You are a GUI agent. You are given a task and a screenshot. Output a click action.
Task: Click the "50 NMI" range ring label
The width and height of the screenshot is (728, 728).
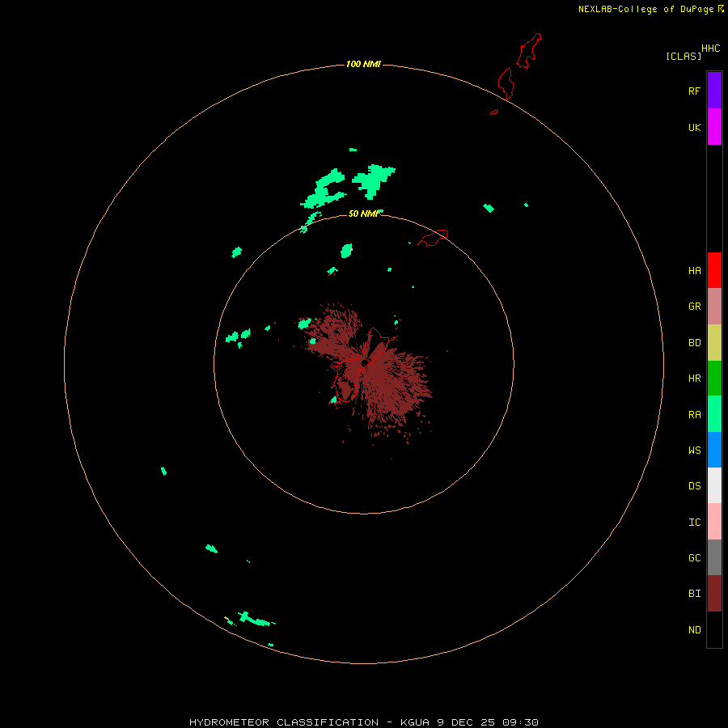pos(363,214)
